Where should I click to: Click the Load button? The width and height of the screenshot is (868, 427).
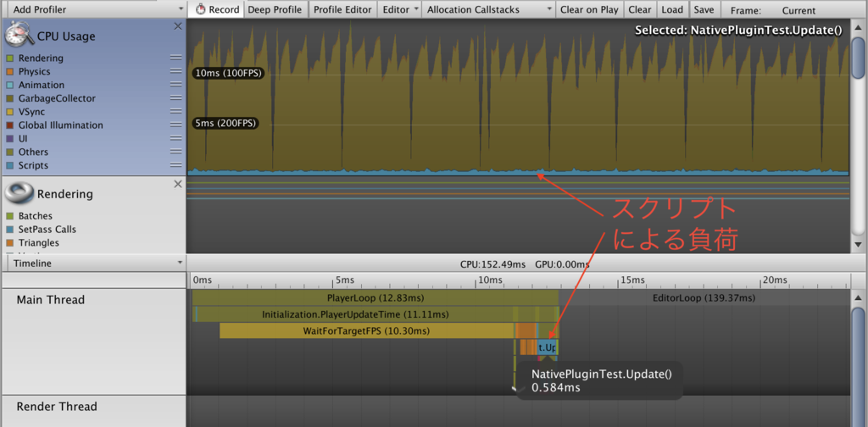tap(672, 9)
